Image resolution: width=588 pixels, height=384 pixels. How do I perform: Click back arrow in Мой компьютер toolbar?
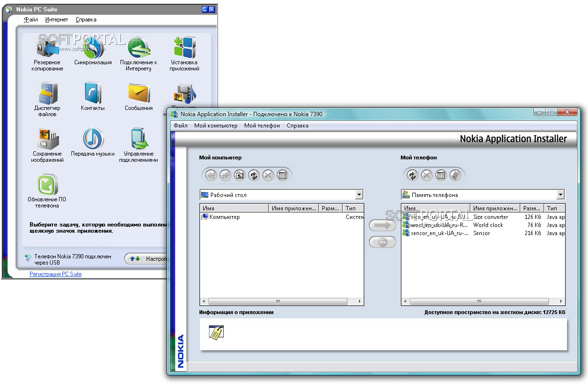[x=211, y=175]
